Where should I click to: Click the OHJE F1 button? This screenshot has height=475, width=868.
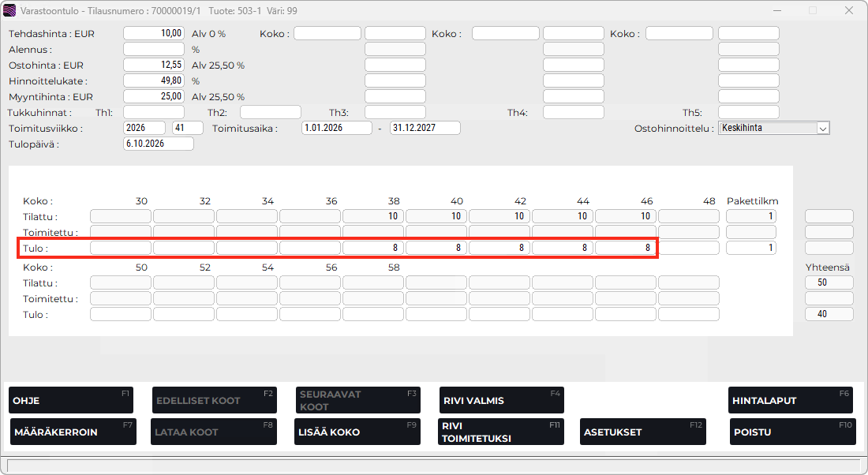pyautogui.click(x=71, y=400)
